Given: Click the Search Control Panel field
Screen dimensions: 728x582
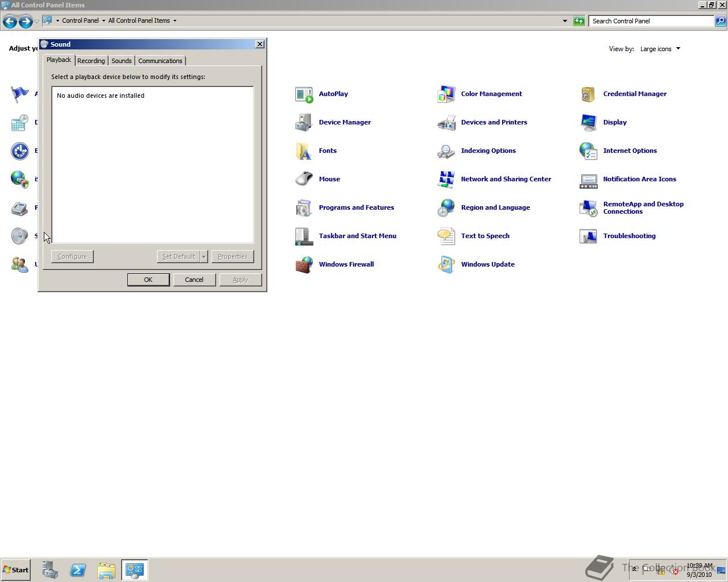Looking at the screenshot, I should click(651, 21).
